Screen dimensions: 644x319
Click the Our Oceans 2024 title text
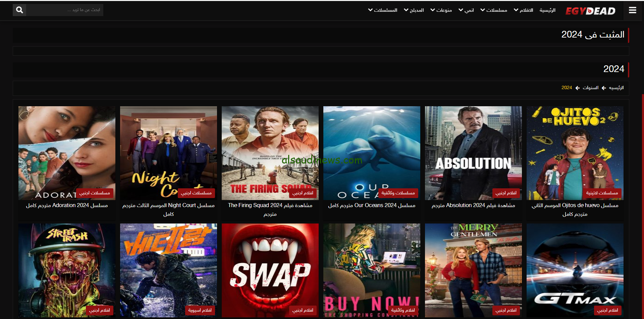372,205
